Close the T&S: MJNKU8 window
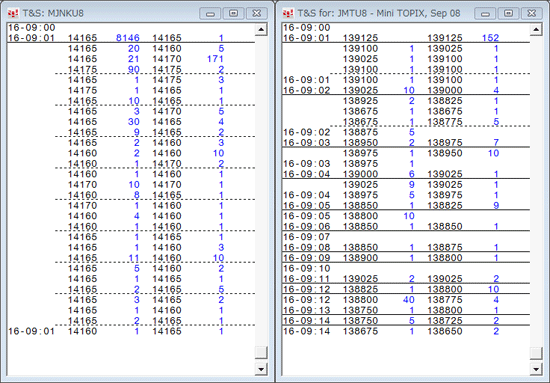The height and width of the screenshot is (383, 550). (257, 13)
